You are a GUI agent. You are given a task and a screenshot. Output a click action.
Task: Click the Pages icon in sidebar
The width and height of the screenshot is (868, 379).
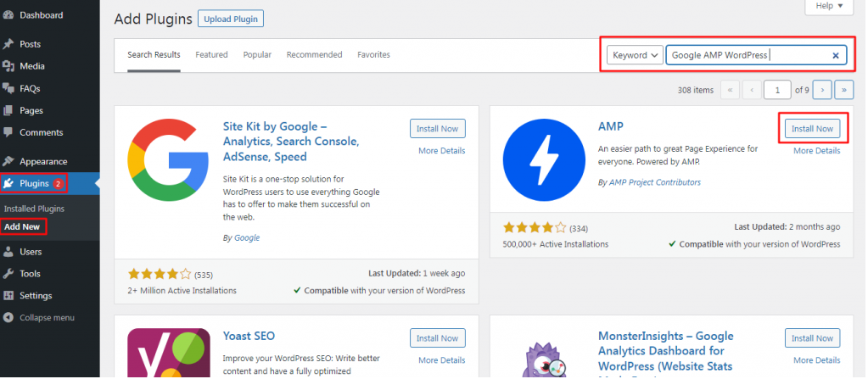pyautogui.click(x=8, y=111)
